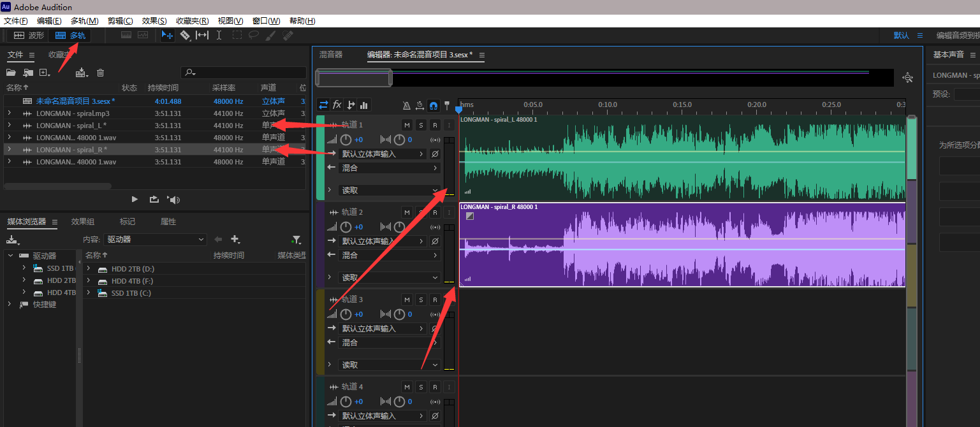
Task: Select the Time Selection tool
Action: point(219,36)
